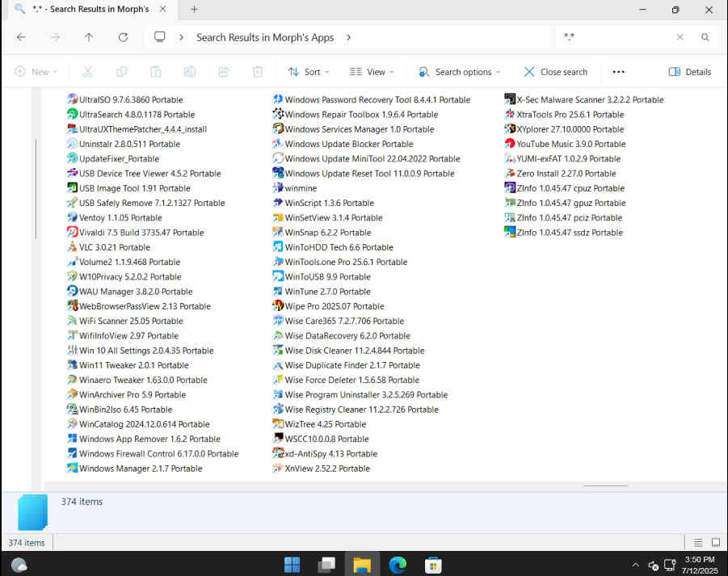
Task: Click the Wipe Pro 2025.07 icon
Action: [278, 306]
